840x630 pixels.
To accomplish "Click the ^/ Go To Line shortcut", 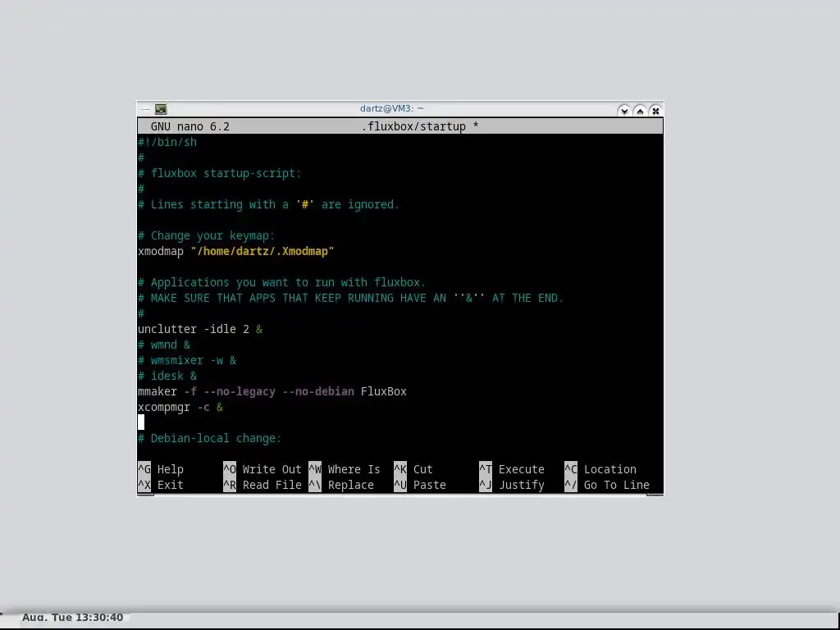I will click(x=607, y=485).
